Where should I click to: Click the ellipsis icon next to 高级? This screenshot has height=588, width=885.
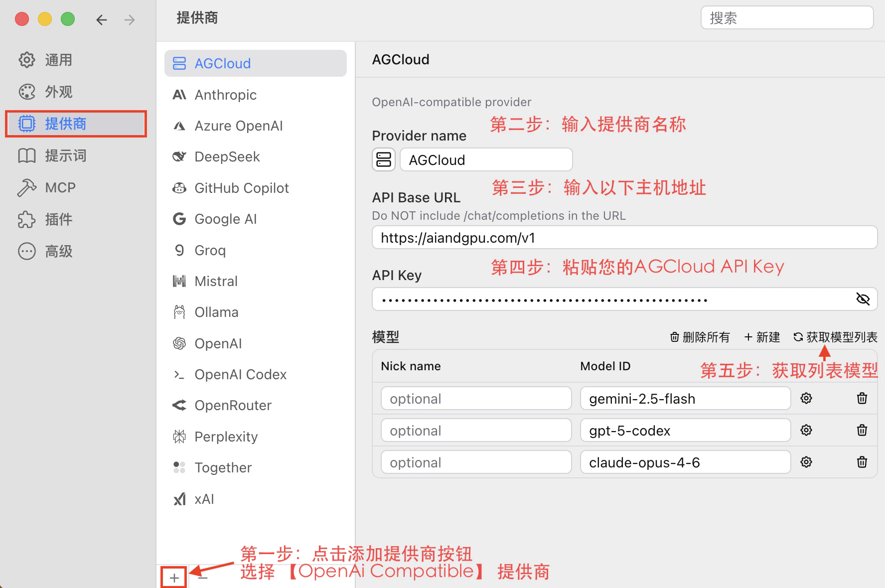(x=27, y=251)
